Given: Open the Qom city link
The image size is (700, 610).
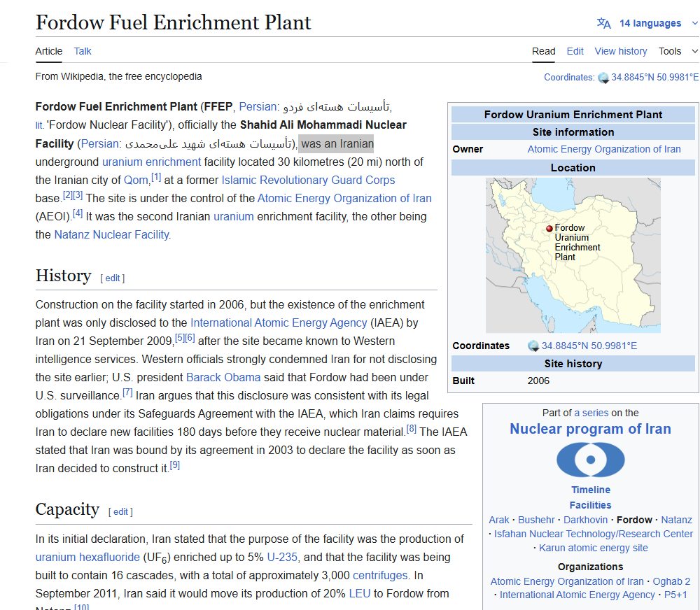Looking at the screenshot, I should pos(136,180).
